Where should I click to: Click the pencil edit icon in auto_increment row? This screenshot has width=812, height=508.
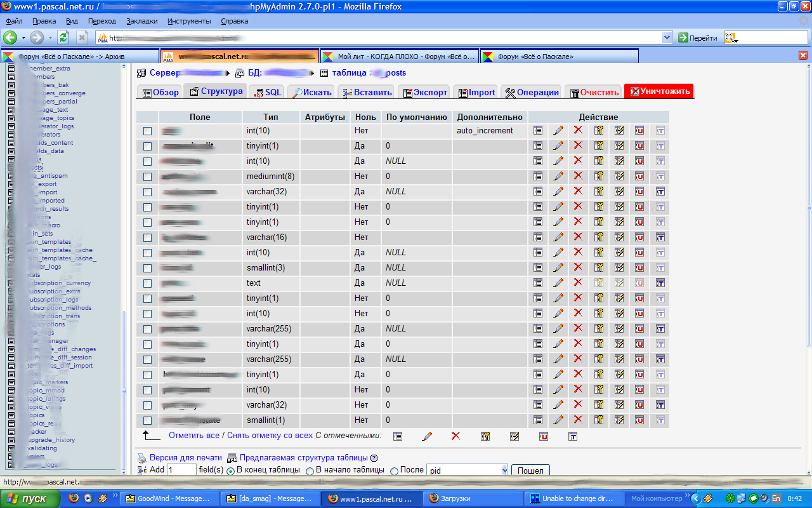click(558, 130)
